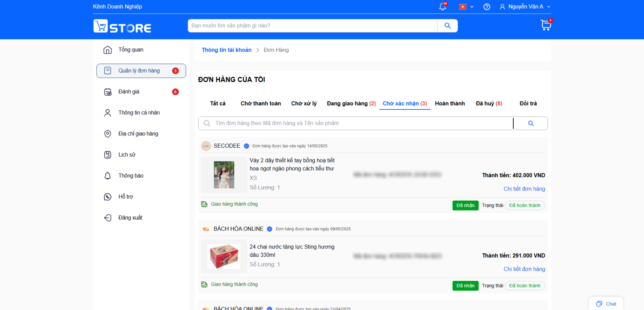Switch to the Hoàn thành tab
This screenshot has height=310, width=644.
pyautogui.click(x=450, y=103)
